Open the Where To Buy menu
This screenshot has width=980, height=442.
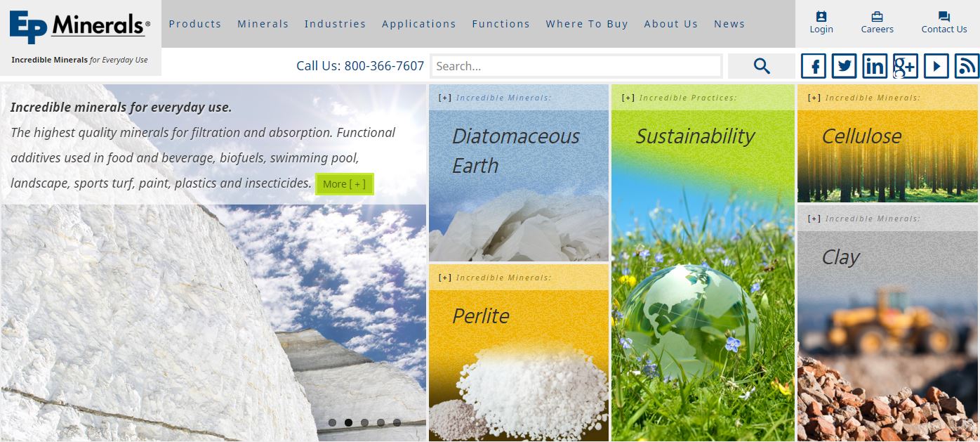tap(587, 23)
